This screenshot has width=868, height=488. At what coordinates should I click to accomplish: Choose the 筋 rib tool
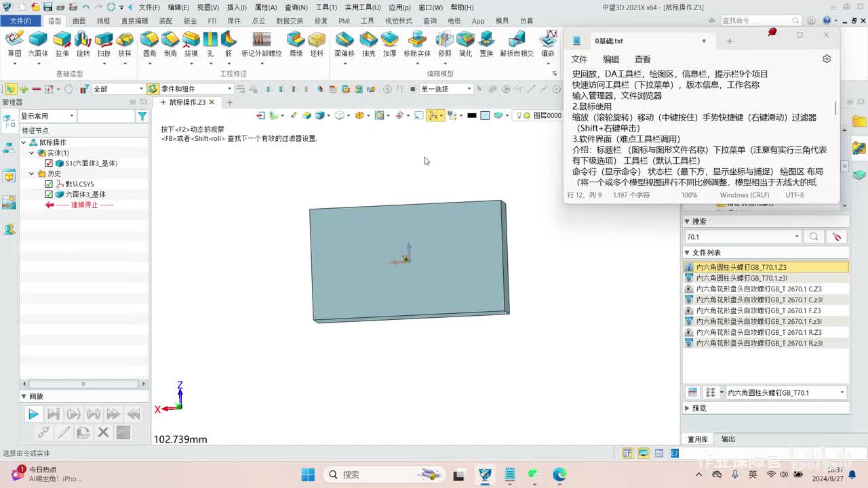point(229,43)
